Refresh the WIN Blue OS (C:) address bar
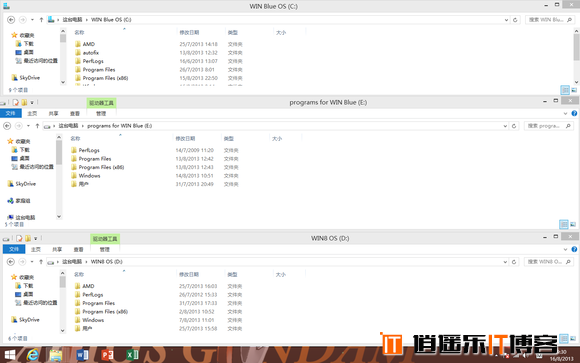This screenshot has height=363, width=580. [x=515, y=20]
